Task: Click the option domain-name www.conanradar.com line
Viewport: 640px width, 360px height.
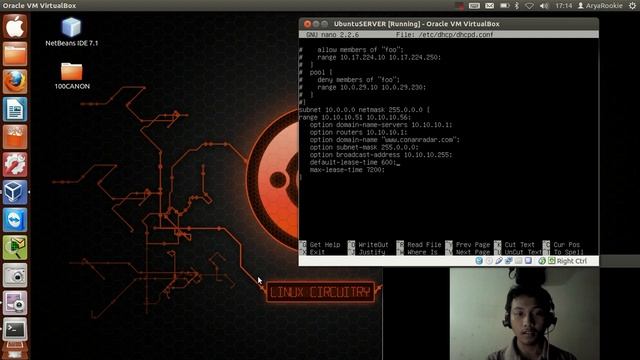Action: pyautogui.click(x=384, y=140)
